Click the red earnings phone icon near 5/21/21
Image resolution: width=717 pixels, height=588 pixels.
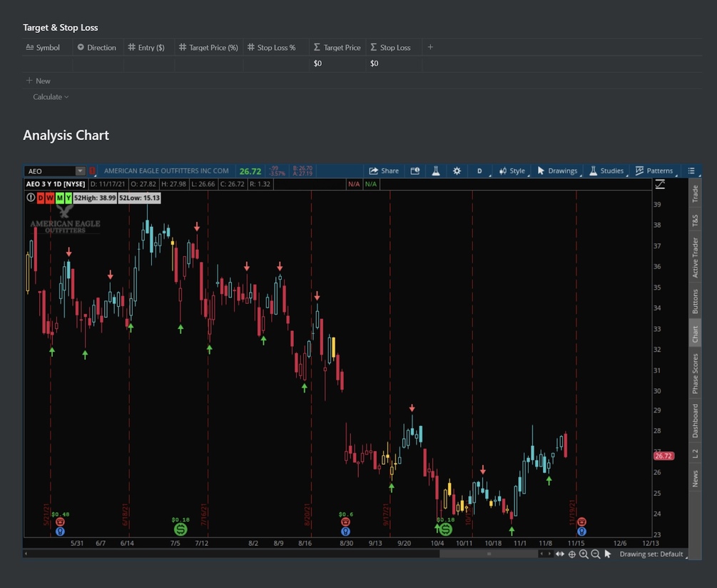tap(60, 522)
